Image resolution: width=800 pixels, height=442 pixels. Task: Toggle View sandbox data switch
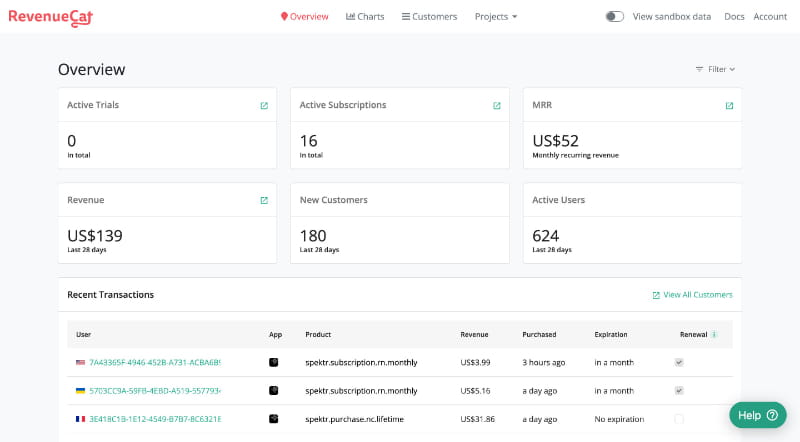pyautogui.click(x=615, y=16)
